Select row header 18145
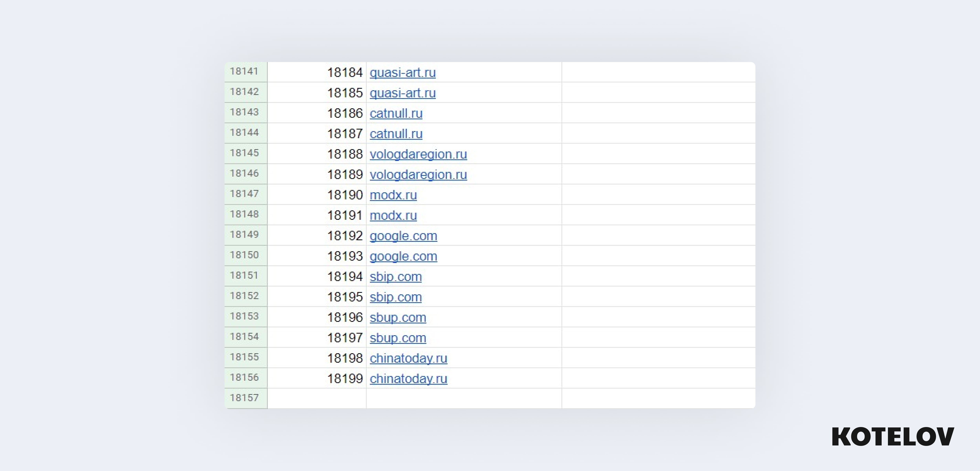Screen dimensions: 980x471 (x=245, y=153)
